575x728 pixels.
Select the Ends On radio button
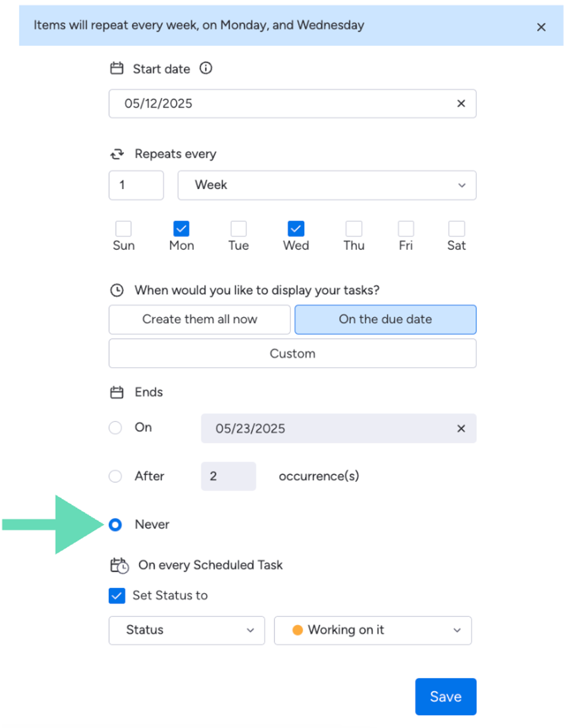115,427
